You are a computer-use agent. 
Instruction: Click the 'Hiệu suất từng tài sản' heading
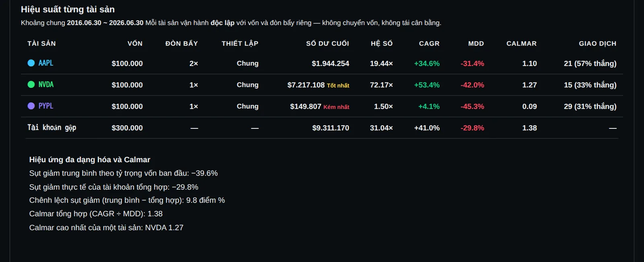click(x=68, y=9)
